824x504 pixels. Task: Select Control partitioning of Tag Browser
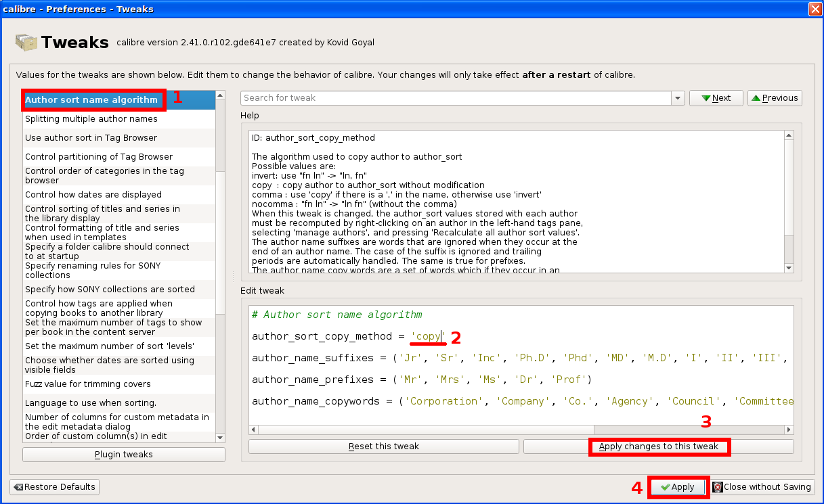tap(118, 156)
